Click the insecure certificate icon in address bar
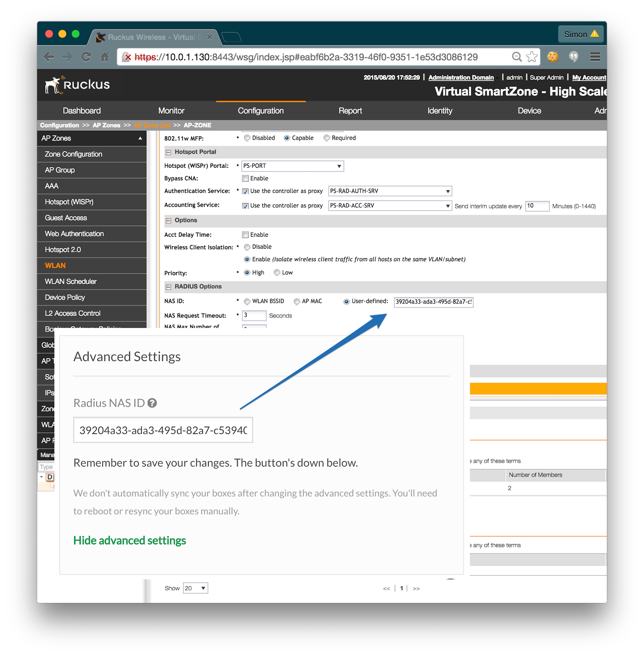644x656 pixels. click(x=127, y=57)
